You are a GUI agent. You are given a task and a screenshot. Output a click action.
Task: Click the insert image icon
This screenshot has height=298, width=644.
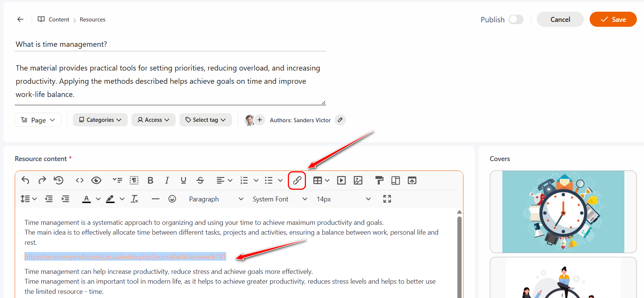358,180
